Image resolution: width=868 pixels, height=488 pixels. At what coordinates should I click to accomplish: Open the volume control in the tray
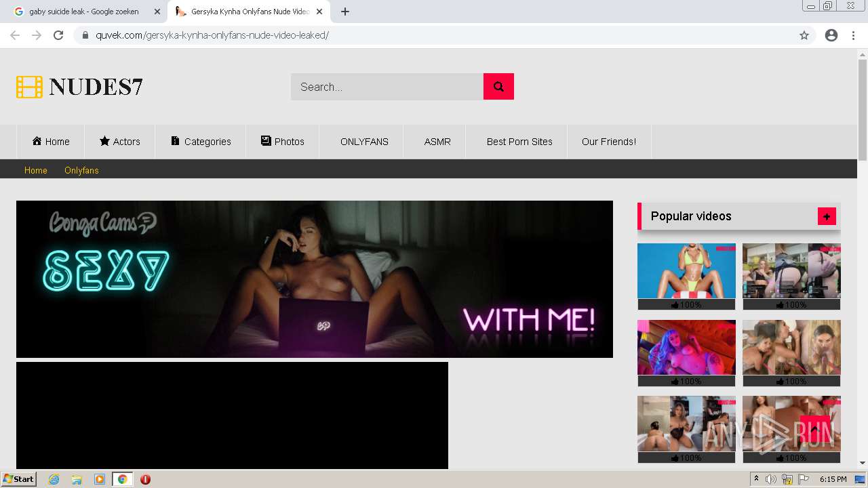coord(771,479)
